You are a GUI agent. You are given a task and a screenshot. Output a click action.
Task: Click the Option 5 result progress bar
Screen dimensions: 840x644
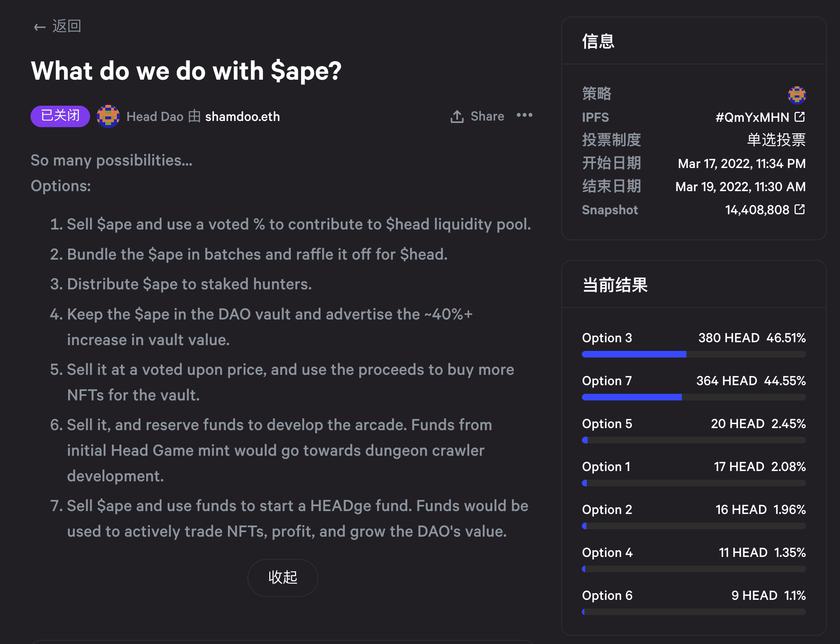pyautogui.click(x=693, y=440)
